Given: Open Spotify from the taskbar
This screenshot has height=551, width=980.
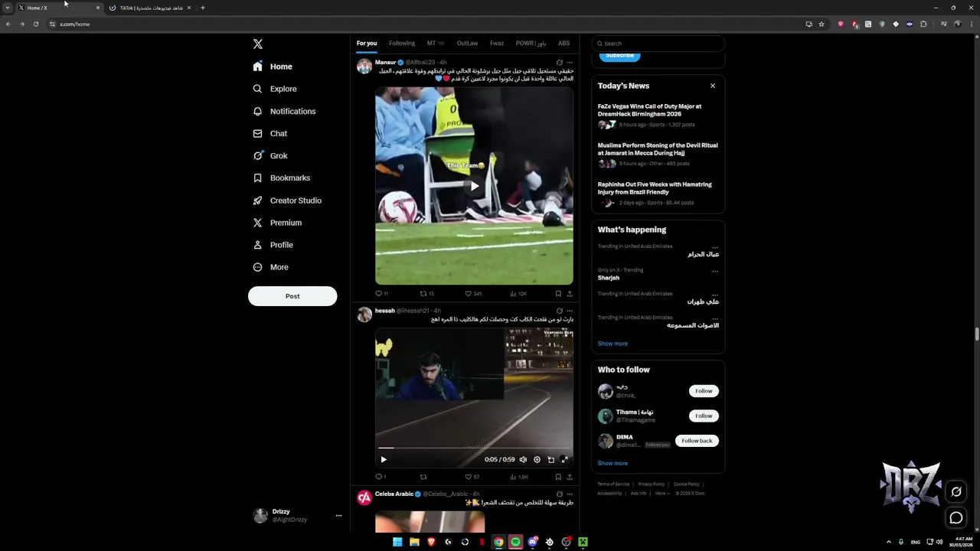Looking at the screenshot, I should point(515,542).
